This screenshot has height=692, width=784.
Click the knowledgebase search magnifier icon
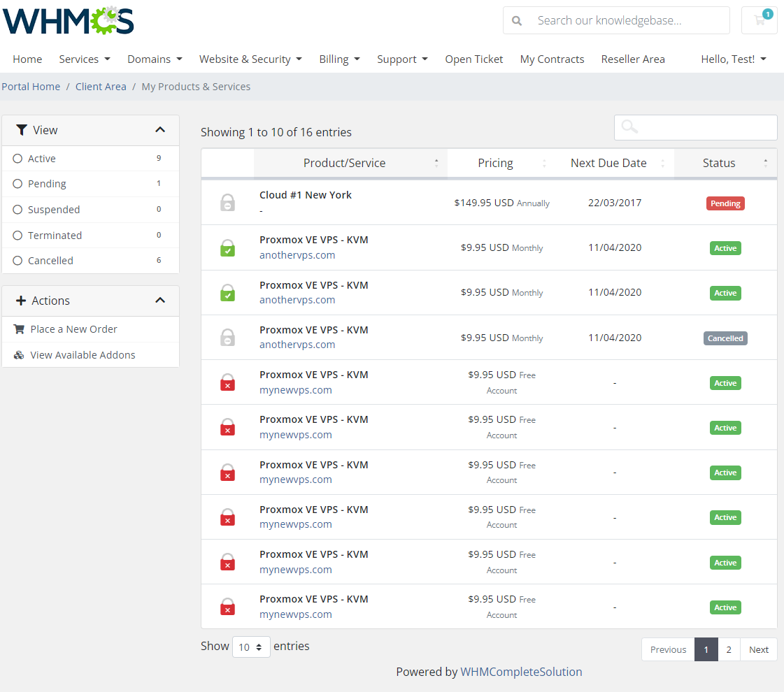point(517,20)
